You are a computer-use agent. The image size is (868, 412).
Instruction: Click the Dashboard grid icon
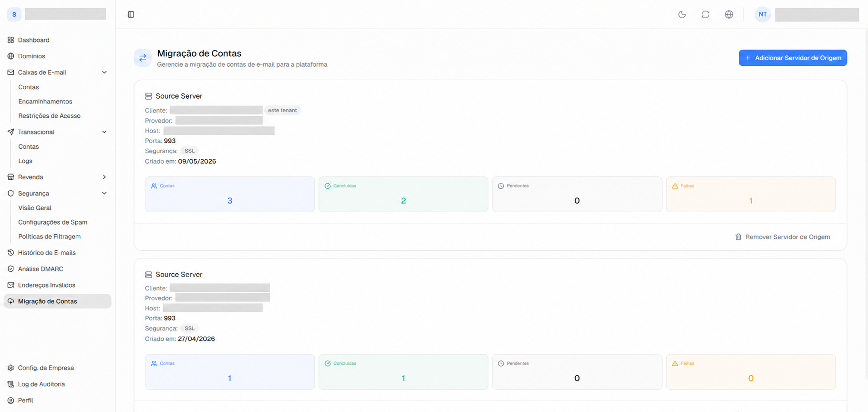pyautogui.click(x=10, y=40)
